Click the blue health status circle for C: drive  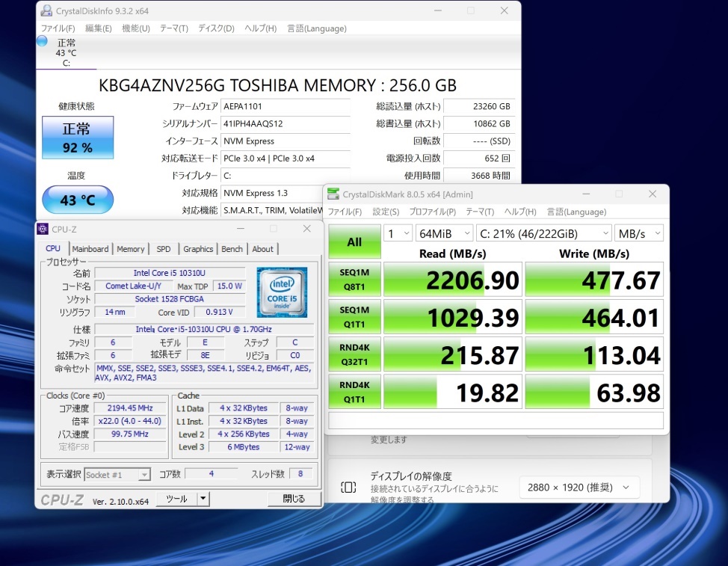[x=43, y=41]
